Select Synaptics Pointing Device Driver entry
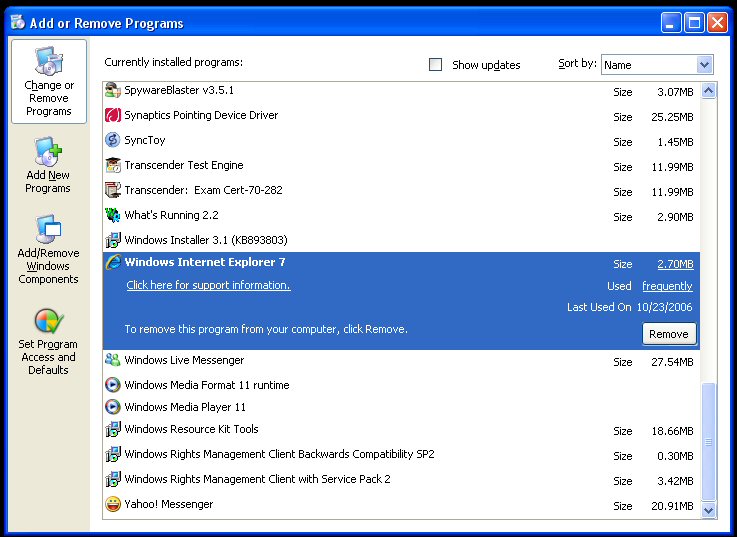The height and width of the screenshot is (537, 737). pos(401,115)
